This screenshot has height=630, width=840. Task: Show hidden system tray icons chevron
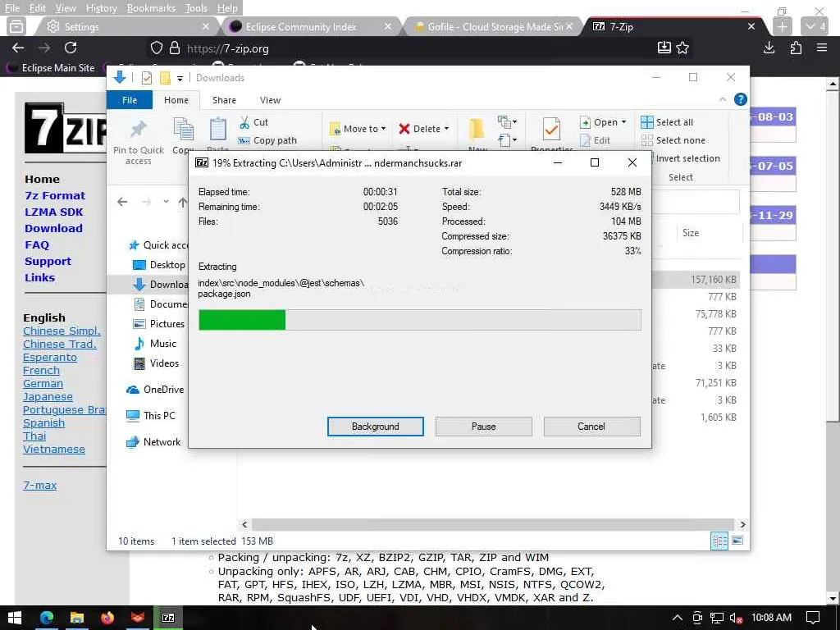677,618
